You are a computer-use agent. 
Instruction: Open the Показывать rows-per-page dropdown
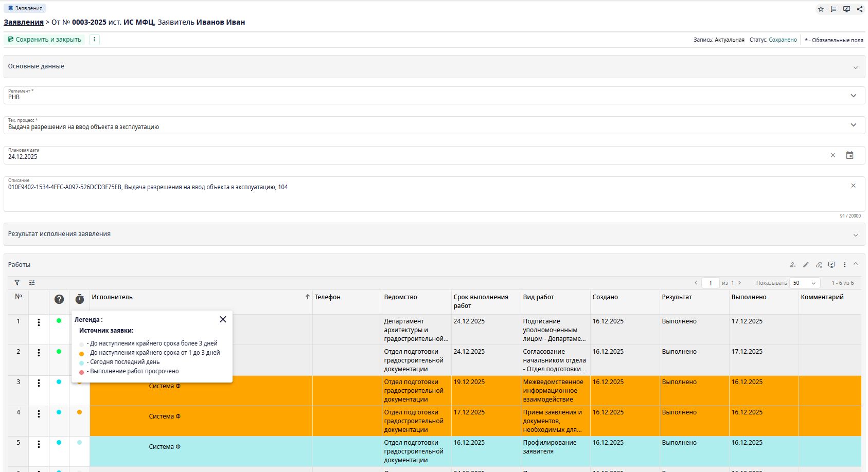pos(805,283)
